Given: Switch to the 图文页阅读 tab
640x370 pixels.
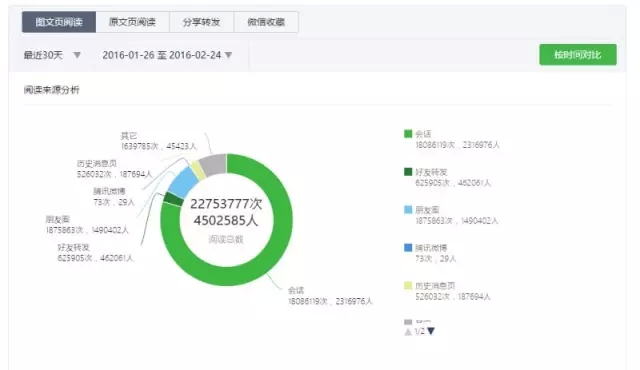Looking at the screenshot, I should click(59, 22).
